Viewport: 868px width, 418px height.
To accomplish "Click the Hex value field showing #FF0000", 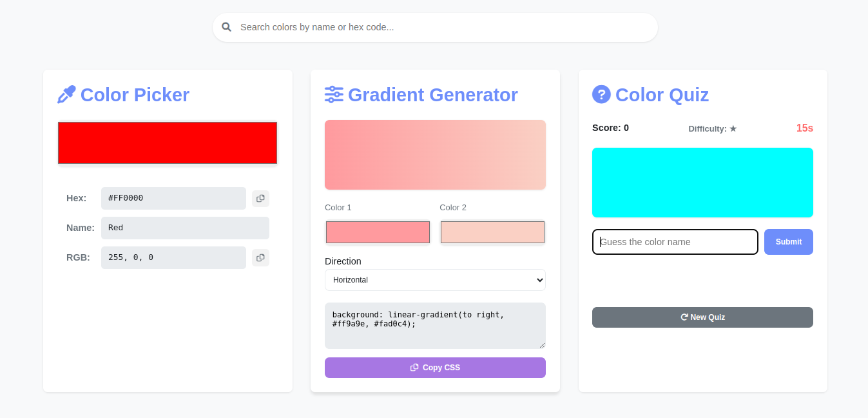I will 173,198.
